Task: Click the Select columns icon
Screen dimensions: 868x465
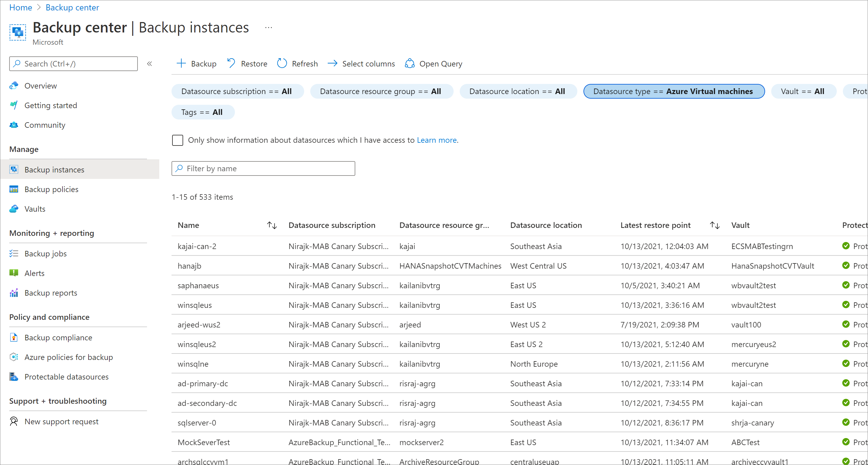Action: [332, 64]
